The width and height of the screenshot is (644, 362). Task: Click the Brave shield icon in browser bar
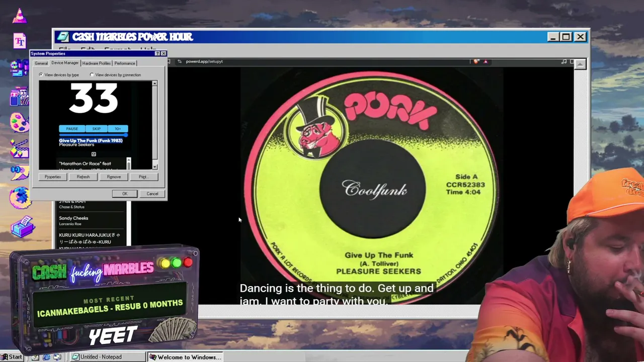click(x=476, y=61)
